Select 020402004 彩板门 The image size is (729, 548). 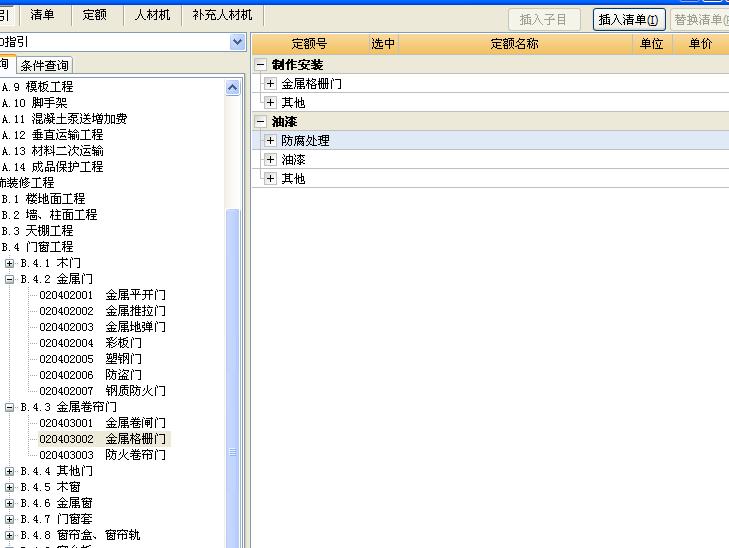tap(90, 343)
